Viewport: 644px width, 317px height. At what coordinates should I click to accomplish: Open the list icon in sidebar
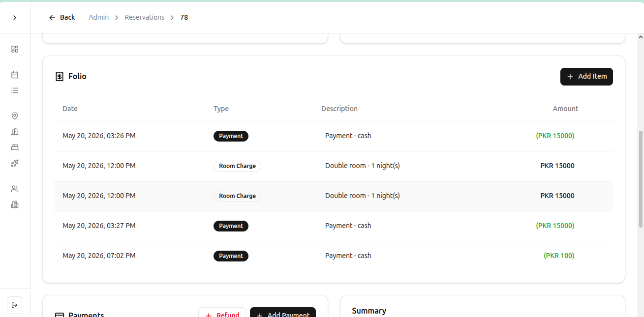pyautogui.click(x=15, y=90)
